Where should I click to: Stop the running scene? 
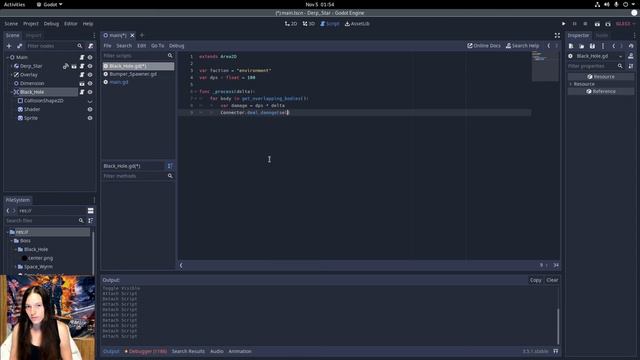pos(585,24)
